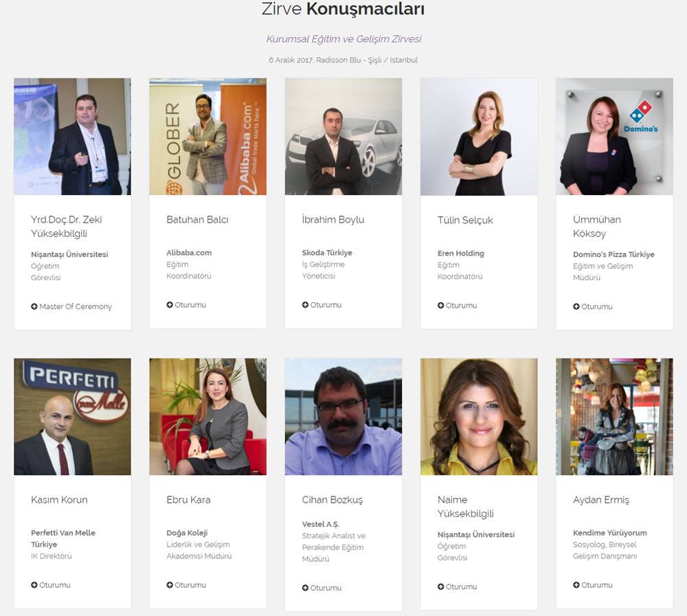The height and width of the screenshot is (616, 687).
Task: Select the Domino's speaker photo
Action: tap(614, 137)
